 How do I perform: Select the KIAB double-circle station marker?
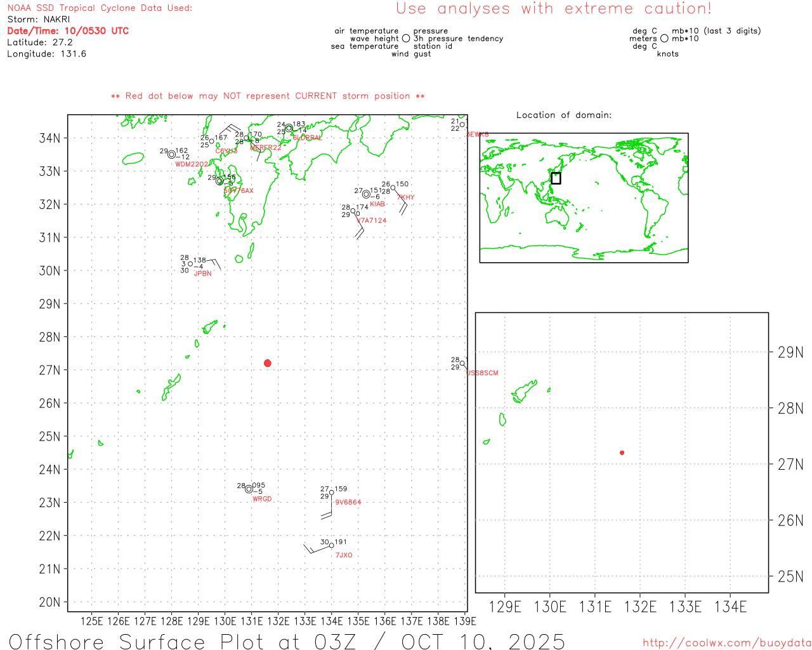click(x=366, y=194)
